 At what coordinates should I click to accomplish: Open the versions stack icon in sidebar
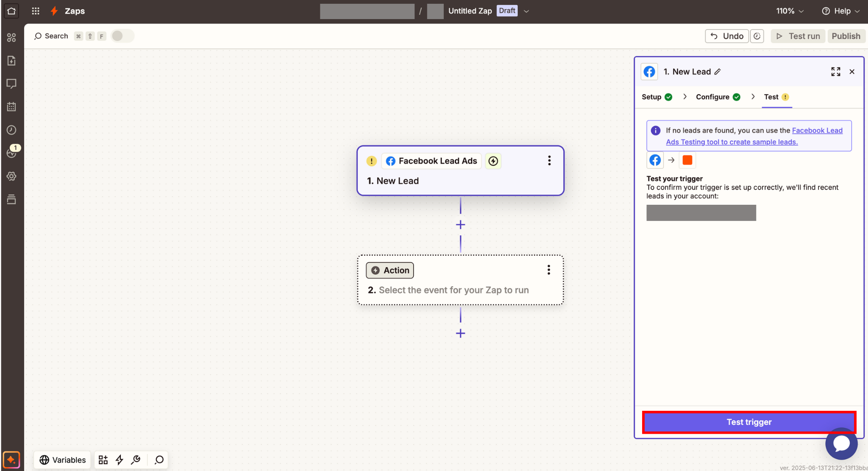coord(11,199)
